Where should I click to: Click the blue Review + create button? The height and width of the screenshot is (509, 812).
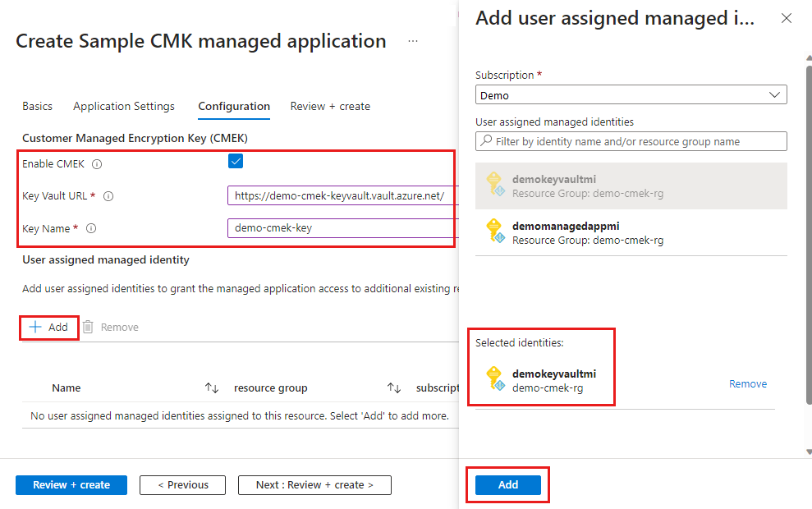tap(71, 484)
